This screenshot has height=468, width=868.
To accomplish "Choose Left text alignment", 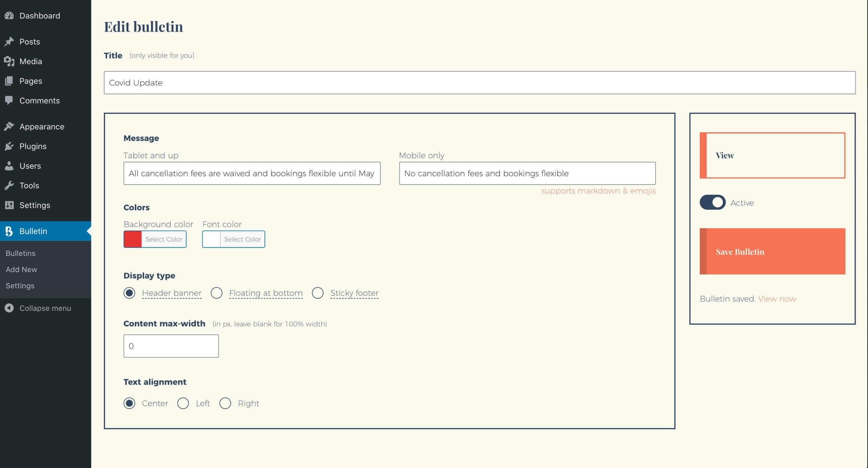I will point(183,403).
